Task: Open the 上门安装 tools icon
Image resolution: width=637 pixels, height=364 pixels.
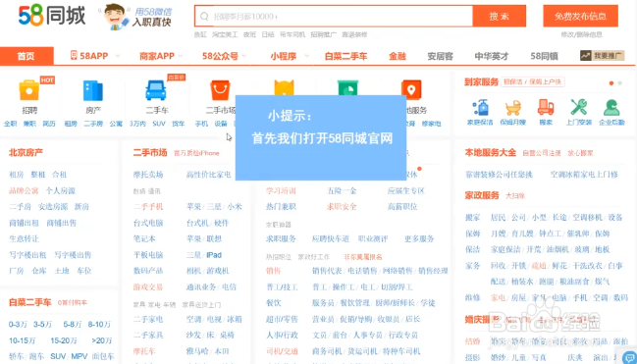Action: 578,107
